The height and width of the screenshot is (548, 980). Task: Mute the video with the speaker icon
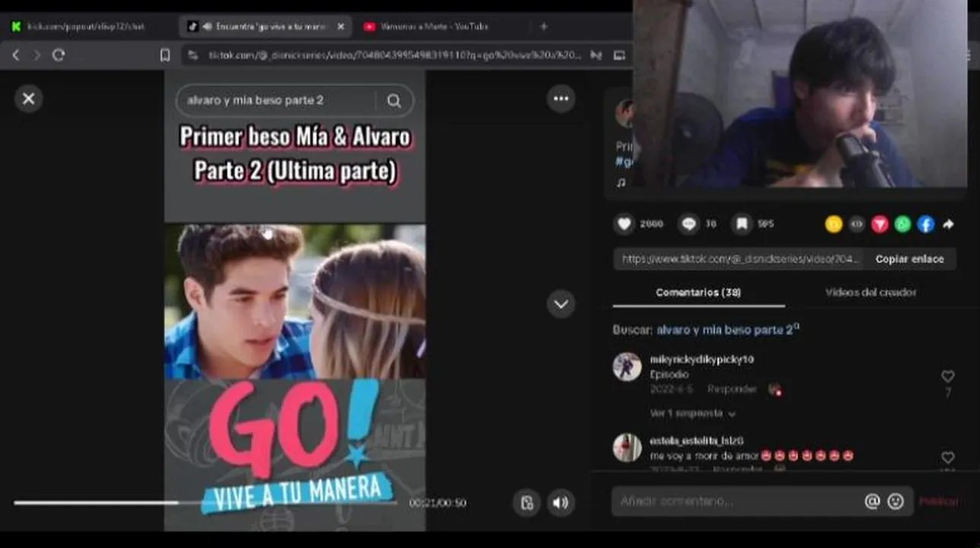[x=561, y=502]
